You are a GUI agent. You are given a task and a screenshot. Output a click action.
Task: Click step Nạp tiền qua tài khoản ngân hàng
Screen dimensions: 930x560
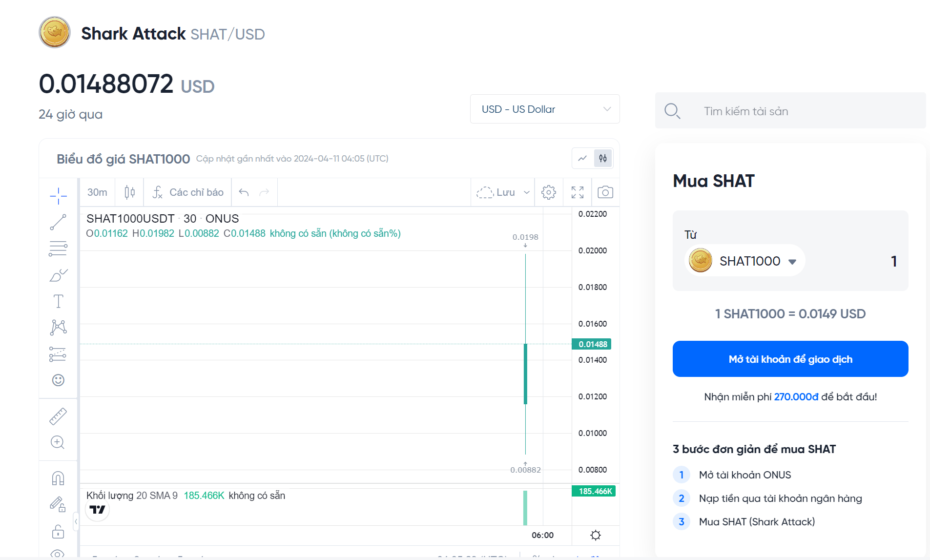[781, 498]
